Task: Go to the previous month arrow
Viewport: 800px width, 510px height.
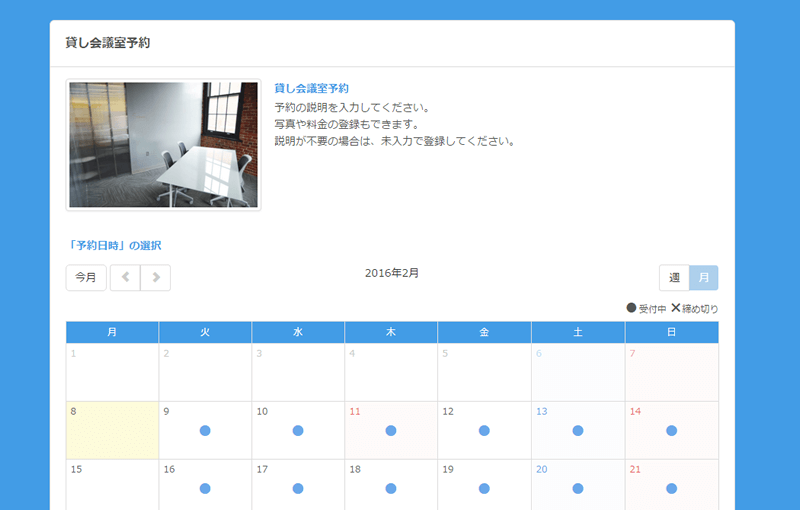Action: 125,278
